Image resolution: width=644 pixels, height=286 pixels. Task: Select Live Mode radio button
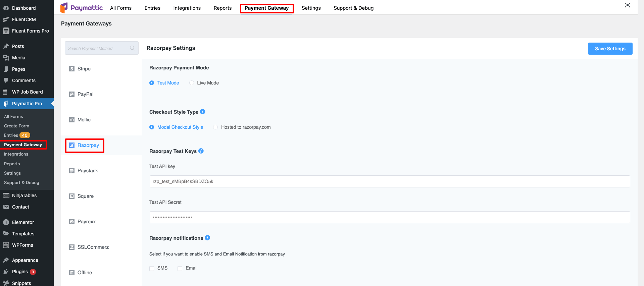192,83
